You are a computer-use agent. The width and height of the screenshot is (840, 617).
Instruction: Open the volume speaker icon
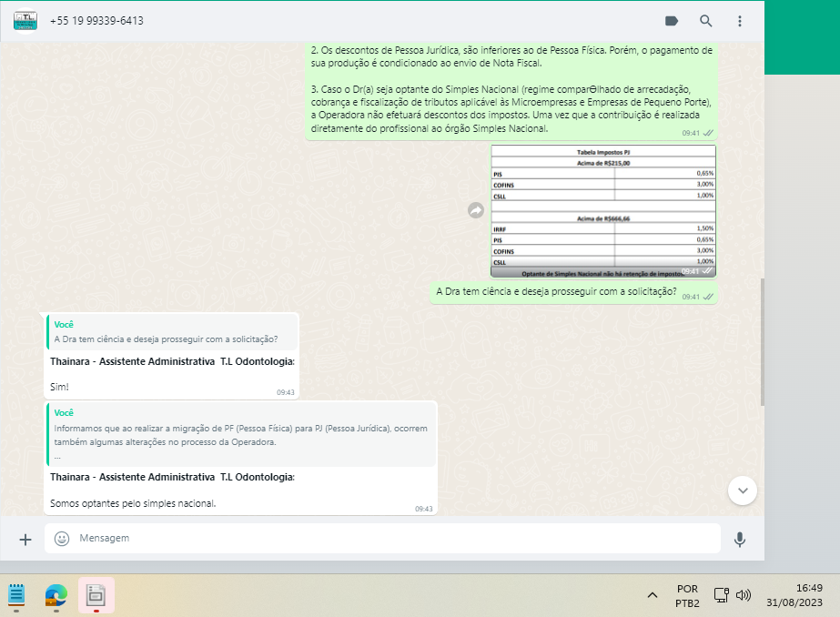pos(744,595)
